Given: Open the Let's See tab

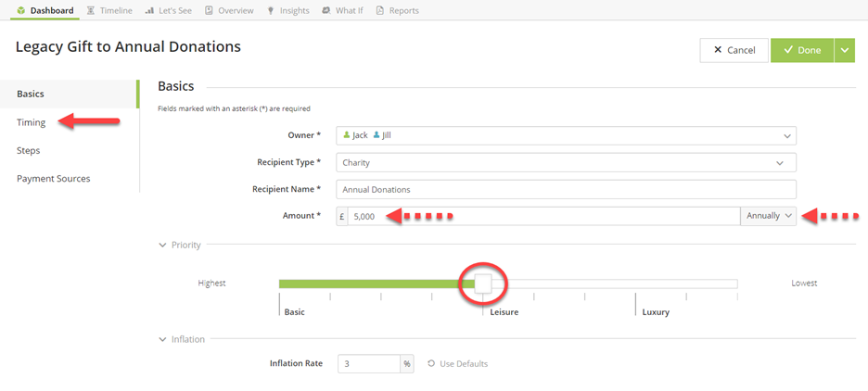Looking at the screenshot, I should click(x=168, y=10).
